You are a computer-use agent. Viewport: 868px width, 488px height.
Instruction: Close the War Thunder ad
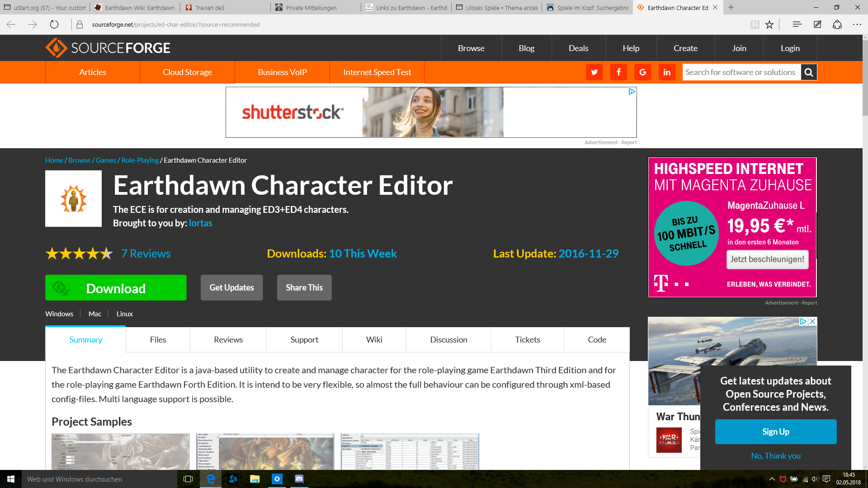tap(812, 321)
